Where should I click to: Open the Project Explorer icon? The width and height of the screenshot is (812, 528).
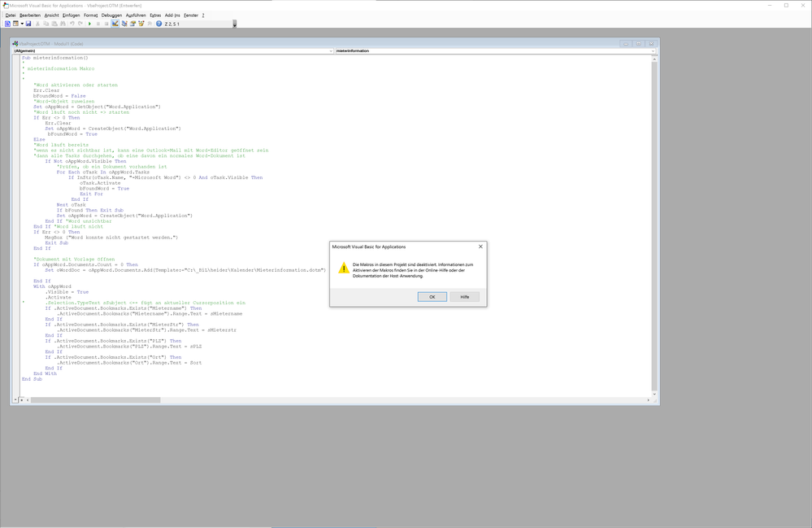coord(124,24)
